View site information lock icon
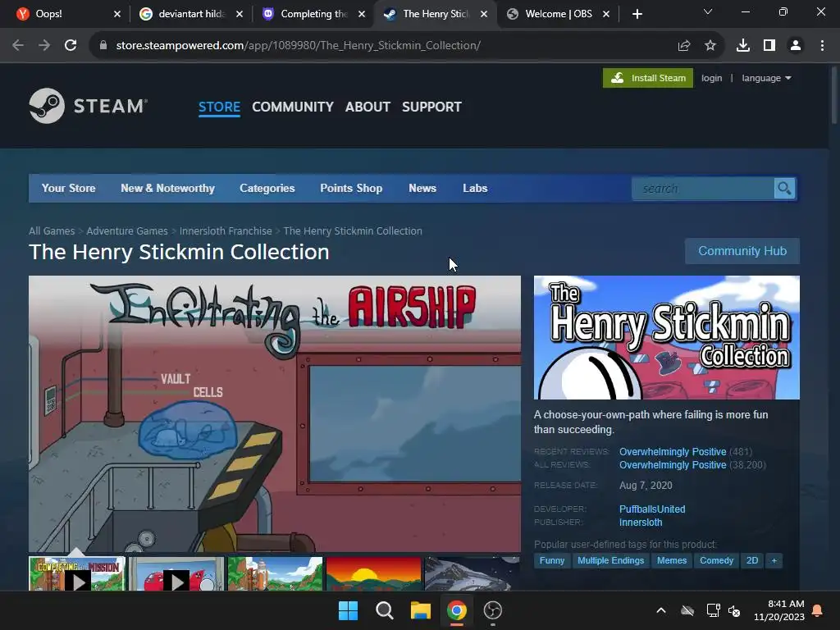 (103, 46)
